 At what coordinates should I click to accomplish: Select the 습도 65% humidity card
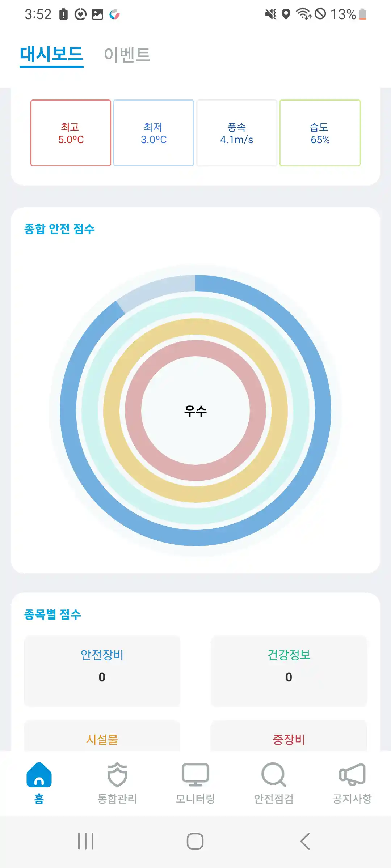[320, 133]
